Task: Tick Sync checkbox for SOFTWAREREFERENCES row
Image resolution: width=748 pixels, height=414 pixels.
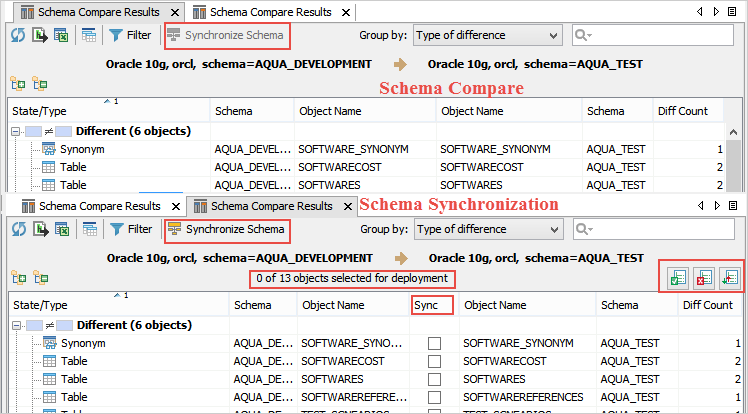Action: [x=434, y=397]
